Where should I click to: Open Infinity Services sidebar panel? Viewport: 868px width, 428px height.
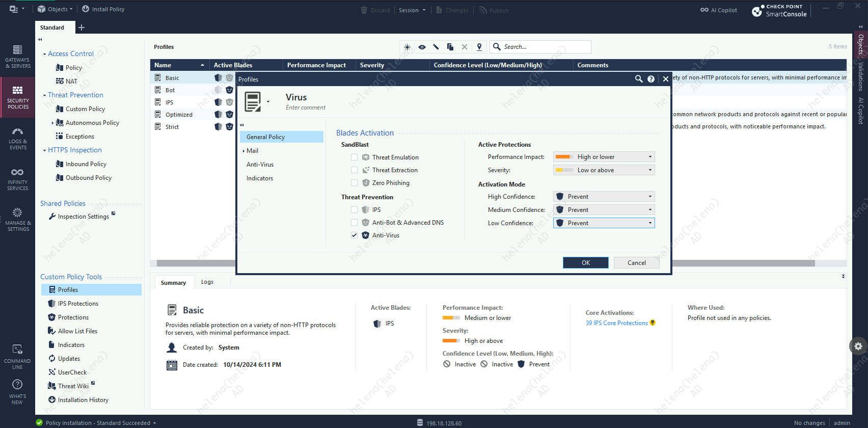pos(17,178)
